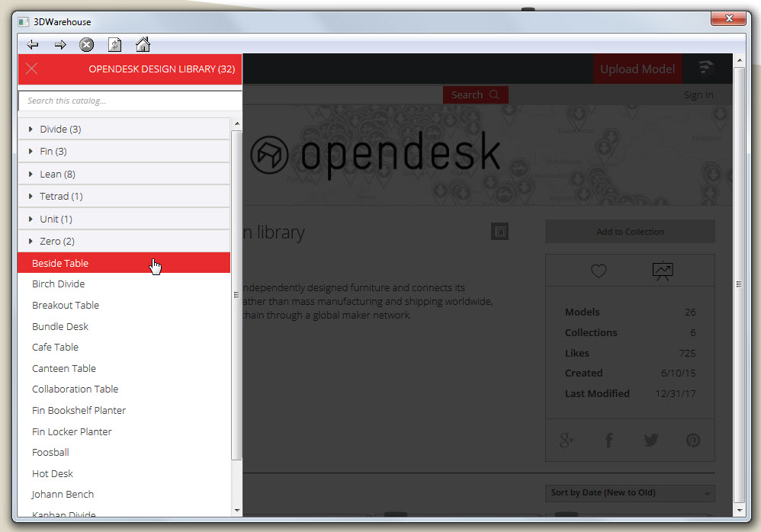Click the Upload Model button
The image size is (761, 532).
tap(637, 69)
